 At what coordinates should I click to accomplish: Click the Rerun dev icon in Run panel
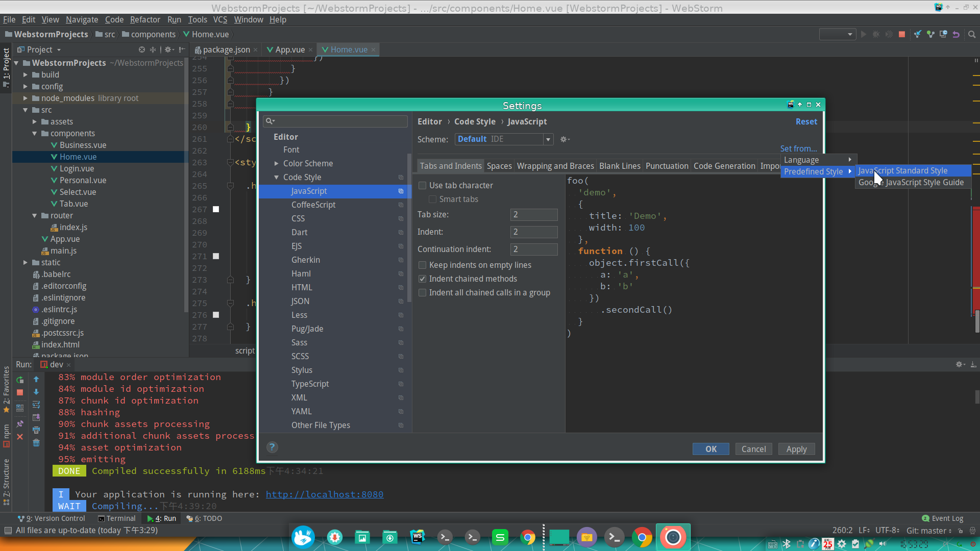(20, 380)
